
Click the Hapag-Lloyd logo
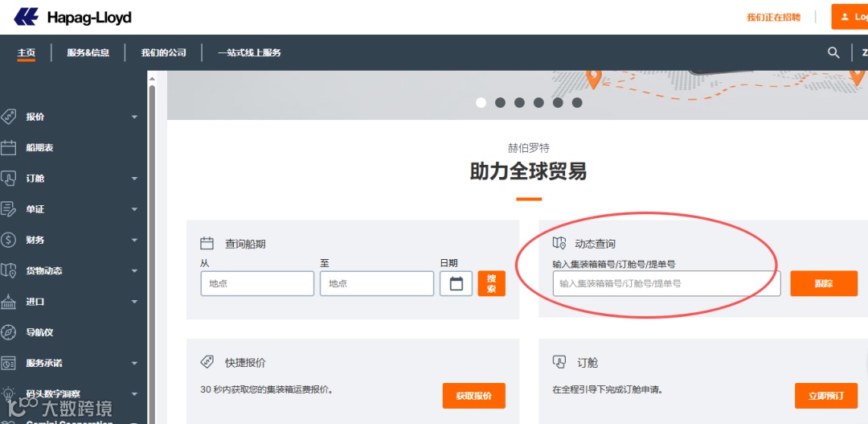point(72,17)
